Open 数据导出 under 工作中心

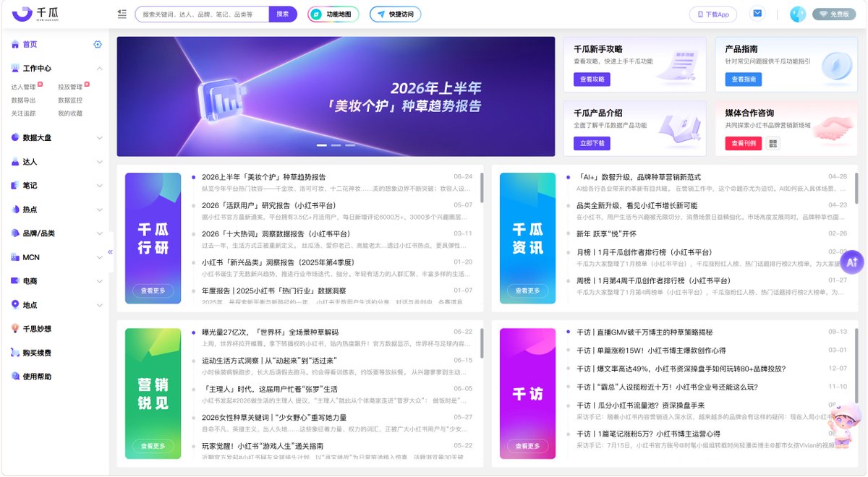tap(23, 100)
